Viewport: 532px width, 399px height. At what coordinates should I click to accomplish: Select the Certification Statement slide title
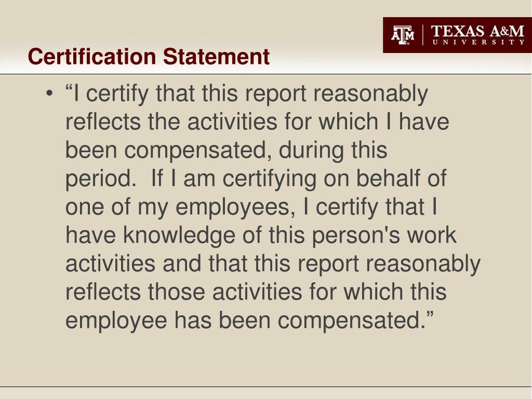149,56
